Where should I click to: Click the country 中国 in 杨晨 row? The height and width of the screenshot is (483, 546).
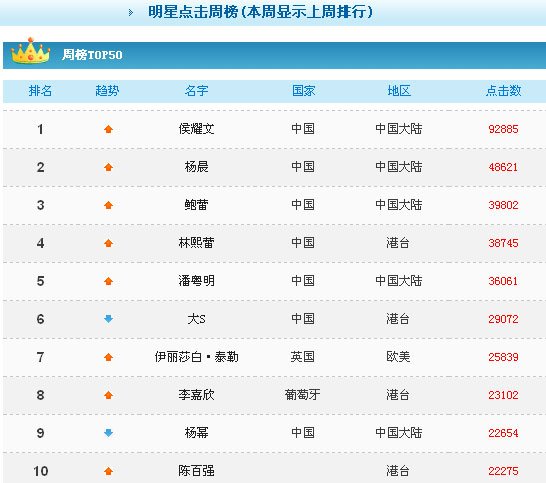303,167
